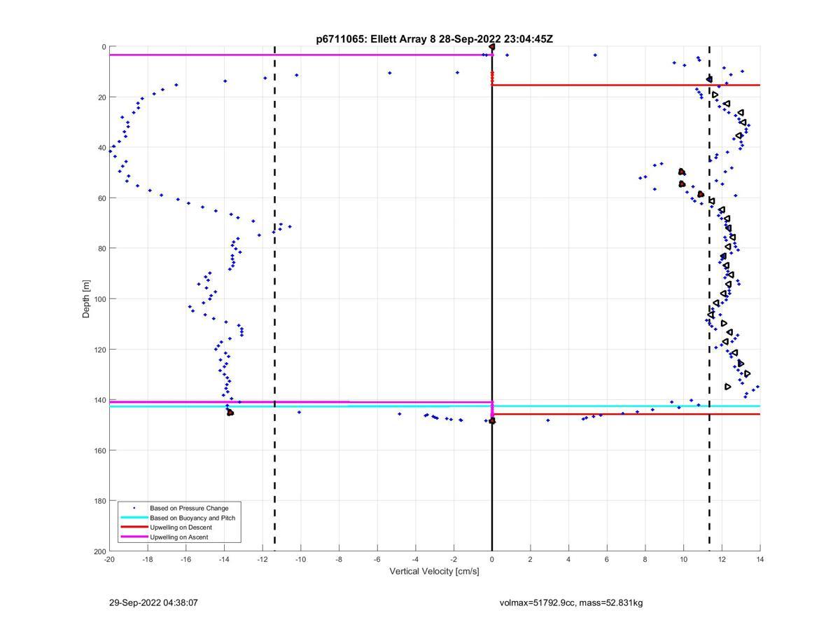Viewport: 840px width, 620px height.
Task: Click depth axis tick label "0"
Action: click(x=104, y=47)
